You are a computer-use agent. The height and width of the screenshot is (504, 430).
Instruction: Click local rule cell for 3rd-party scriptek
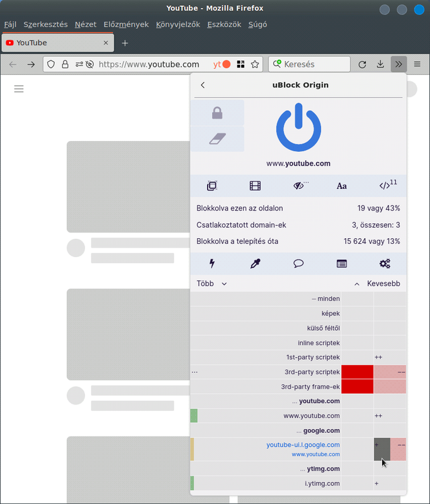click(390, 372)
